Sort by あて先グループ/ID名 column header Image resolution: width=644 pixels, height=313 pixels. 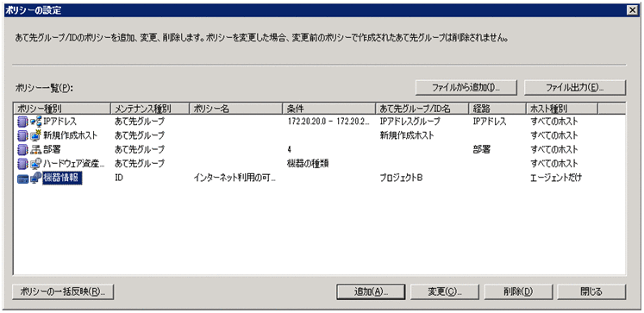pyautogui.click(x=422, y=109)
